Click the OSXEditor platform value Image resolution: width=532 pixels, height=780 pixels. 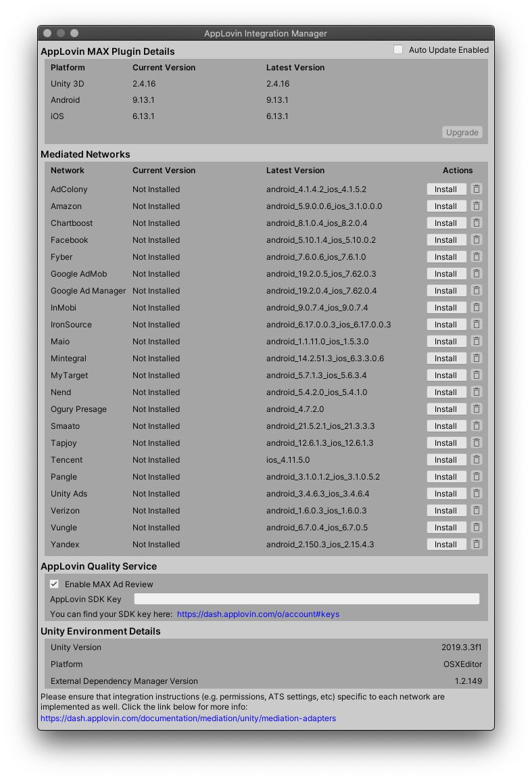[462, 664]
